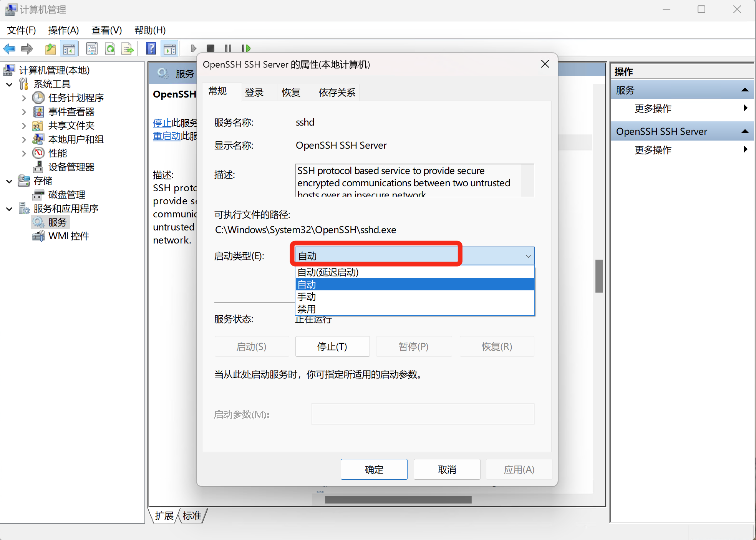
Task: Click the 取消 button
Action: tap(447, 469)
